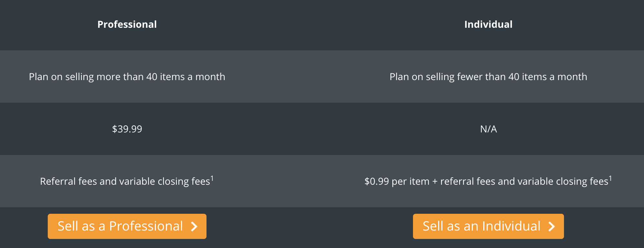The image size is (644, 248).
Task: Click the chevron arrow on Sell as a Professional
Action: point(194,226)
